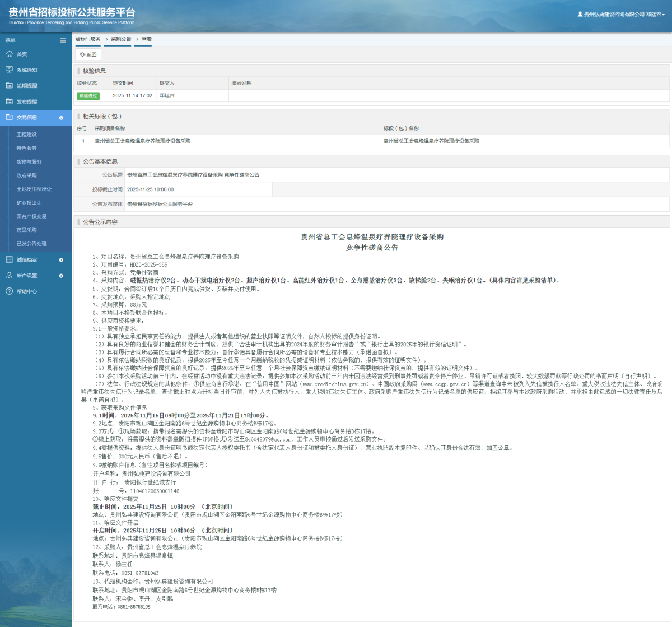Open 土地使用权出让 submenu item
The image size is (672, 627).
click(34, 189)
